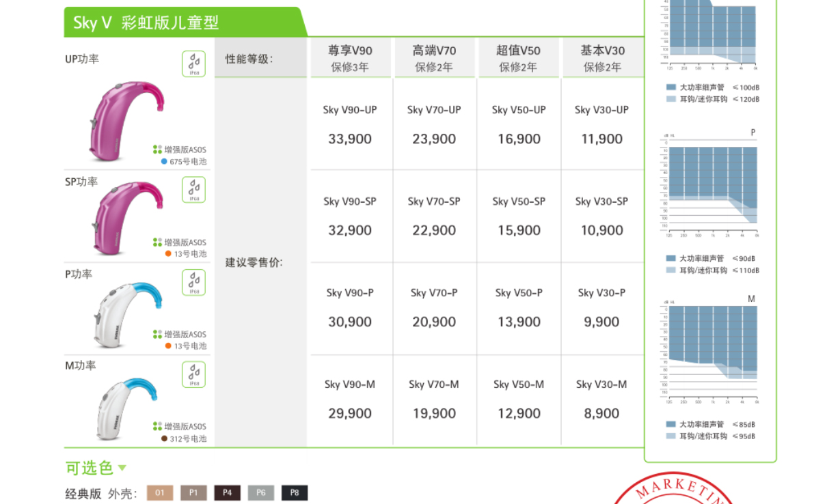
Task: Click the 耳钩/迷你耳钩 ≤95dB legend entry
Action: [x=710, y=436]
